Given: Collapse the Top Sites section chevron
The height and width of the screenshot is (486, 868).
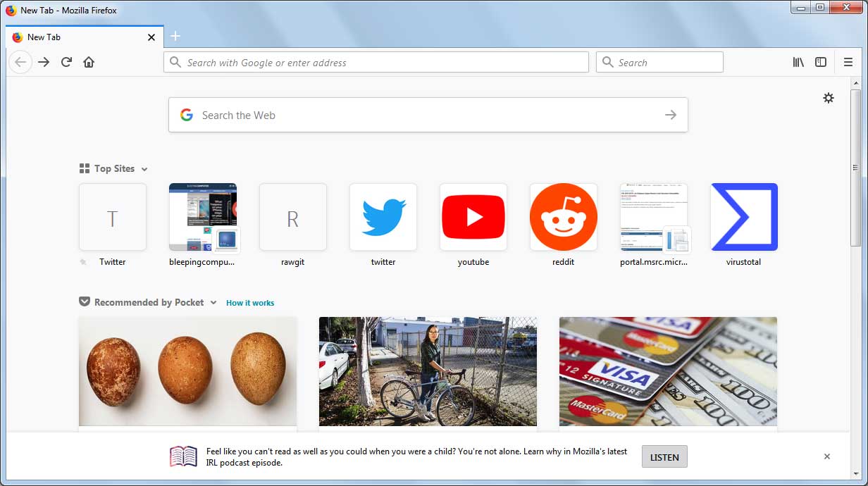Looking at the screenshot, I should point(144,169).
